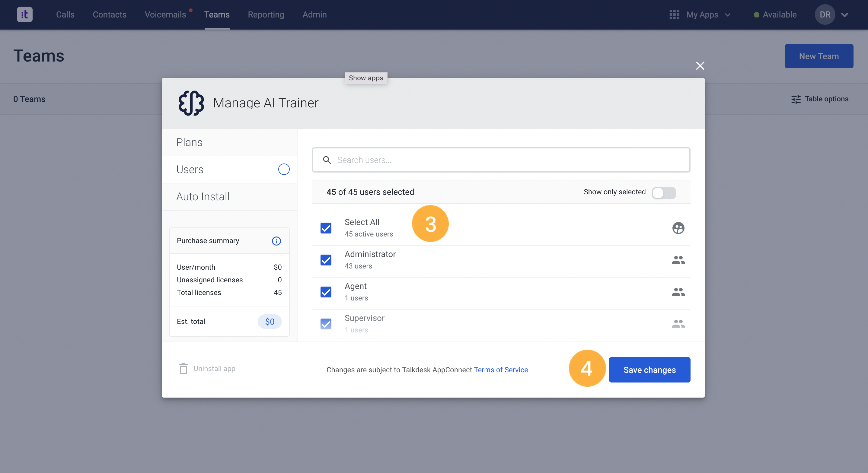Screen dimensions: 868x473
Task: Click the "Manage AI Trainer" title
Action: [x=266, y=103]
